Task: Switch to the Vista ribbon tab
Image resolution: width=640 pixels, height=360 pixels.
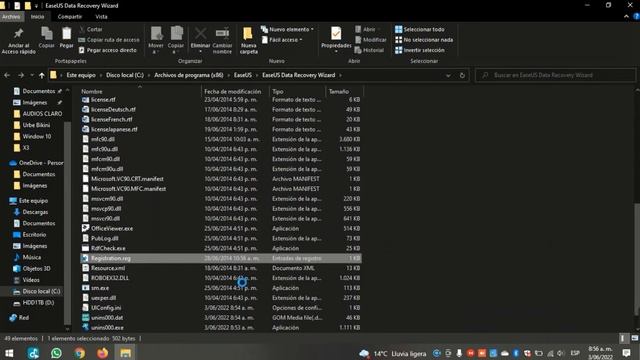Action: click(x=101, y=17)
